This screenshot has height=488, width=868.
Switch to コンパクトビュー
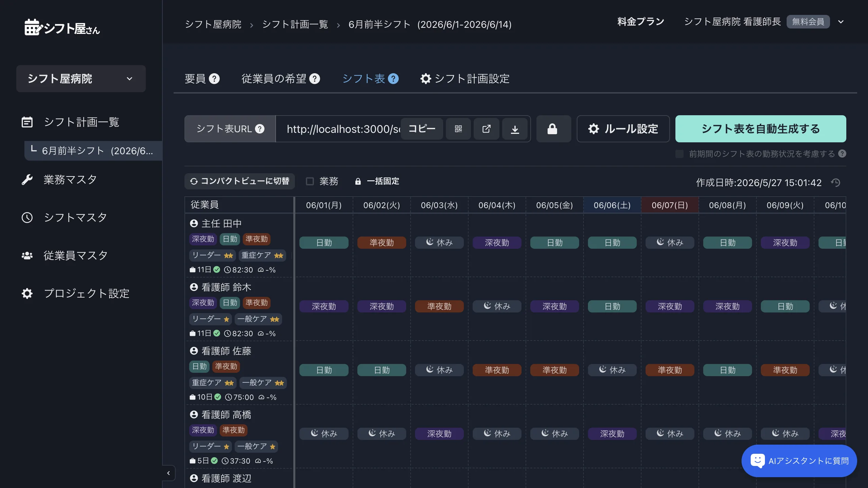point(240,181)
